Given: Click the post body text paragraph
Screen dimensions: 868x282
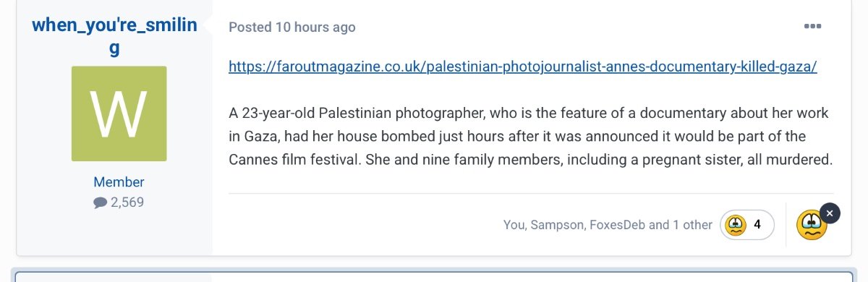Looking at the screenshot, I should (531, 137).
